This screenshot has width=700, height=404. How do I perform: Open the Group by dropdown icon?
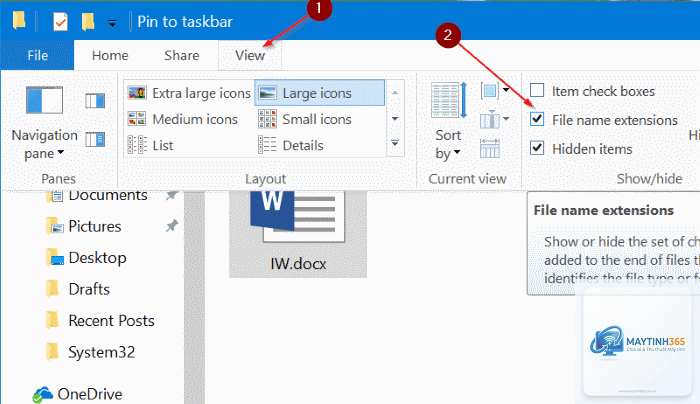494,91
